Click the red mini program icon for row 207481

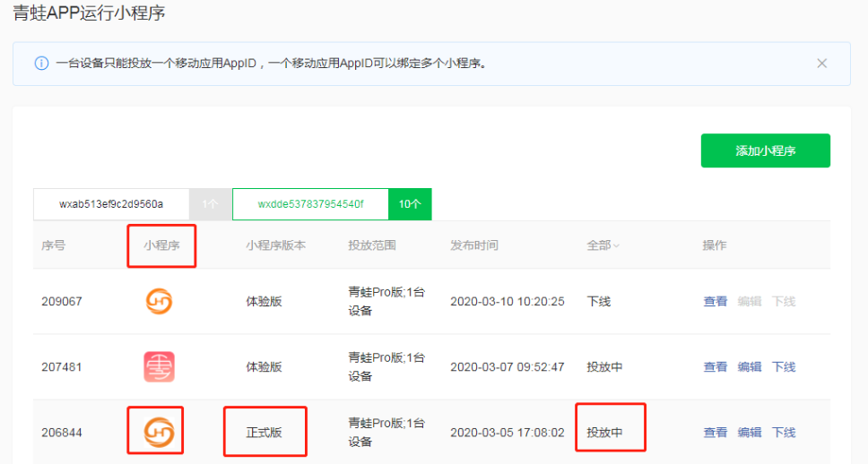159,366
